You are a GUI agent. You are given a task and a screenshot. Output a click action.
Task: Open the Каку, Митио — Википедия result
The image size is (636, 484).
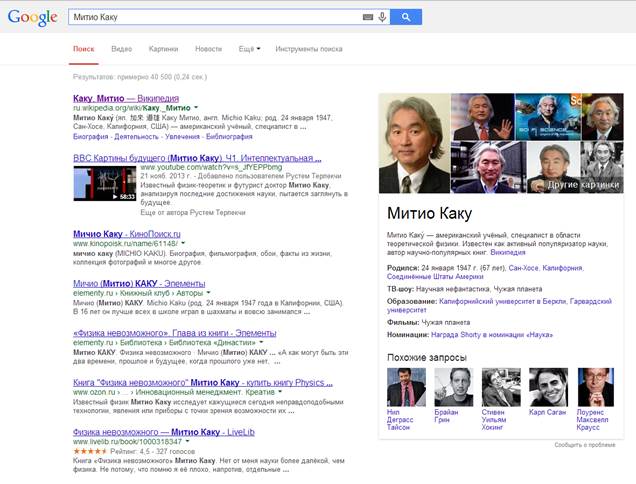(x=126, y=98)
